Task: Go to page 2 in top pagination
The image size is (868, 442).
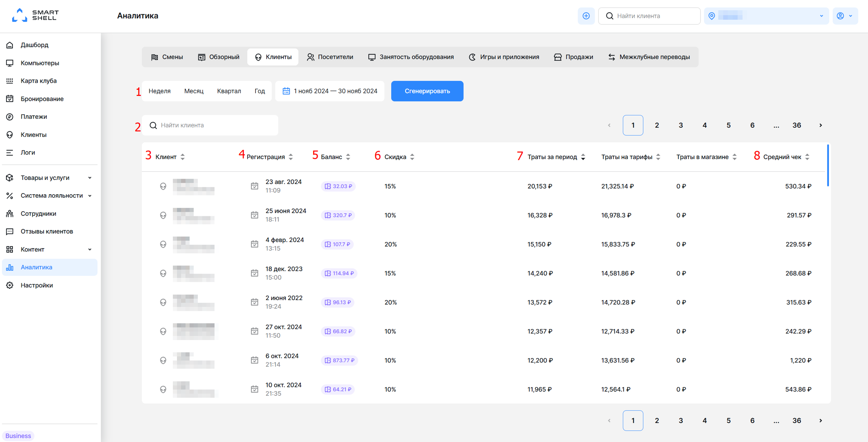Action: pos(657,125)
